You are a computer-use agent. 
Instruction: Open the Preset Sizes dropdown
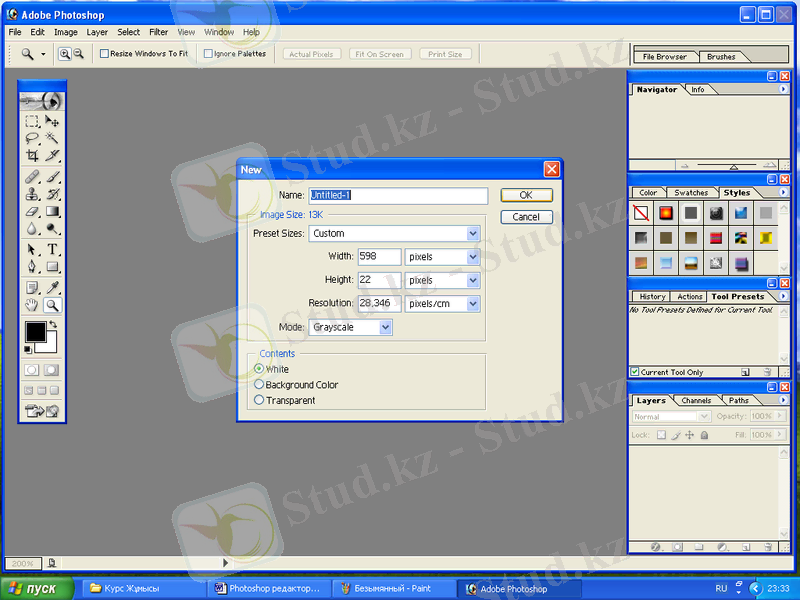coord(473,234)
